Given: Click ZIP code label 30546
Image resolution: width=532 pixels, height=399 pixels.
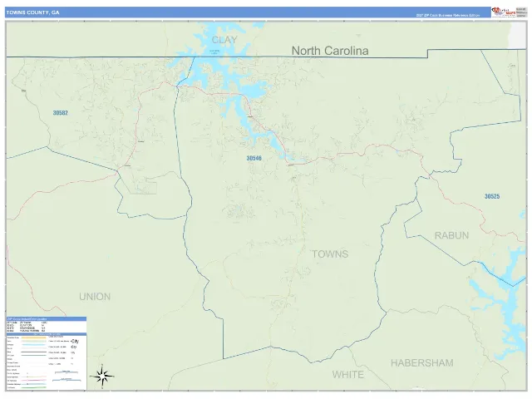Looking at the screenshot, I should (x=254, y=158).
